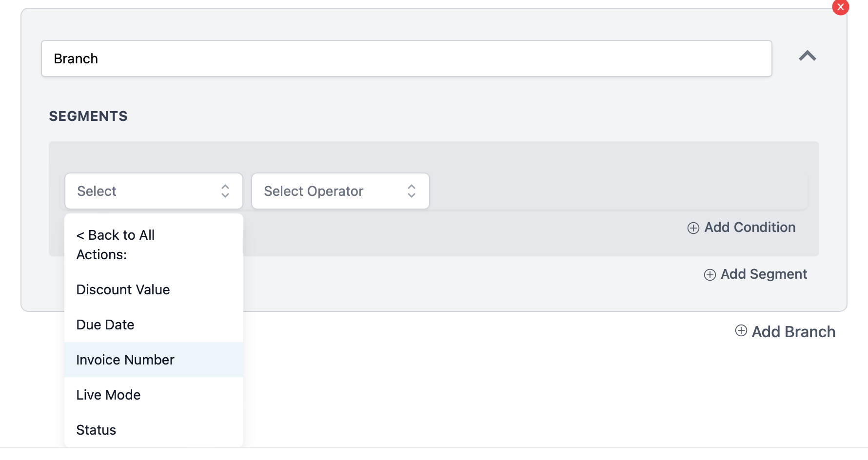Go back via '< Back to All Actions'
868x460 pixels.
point(116,245)
